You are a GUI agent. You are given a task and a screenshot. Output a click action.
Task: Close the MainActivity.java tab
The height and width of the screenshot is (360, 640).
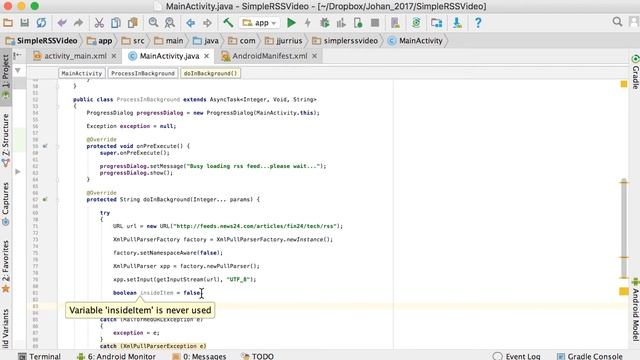pyautogui.click(x=207, y=56)
